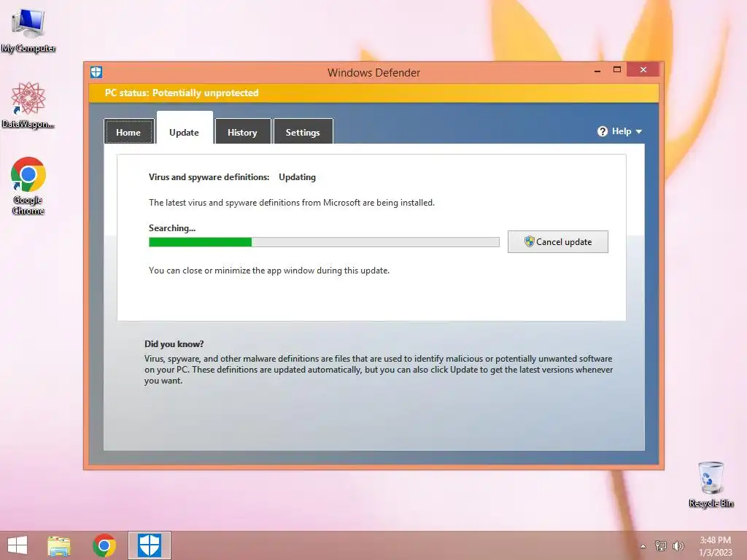Open the Help dropdown menu
This screenshot has height=560, width=747.
(x=620, y=131)
